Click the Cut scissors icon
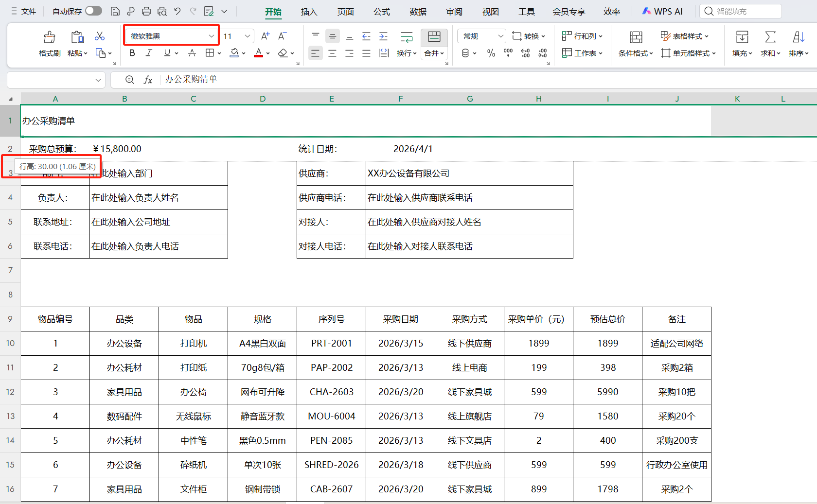 (x=100, y=36)
